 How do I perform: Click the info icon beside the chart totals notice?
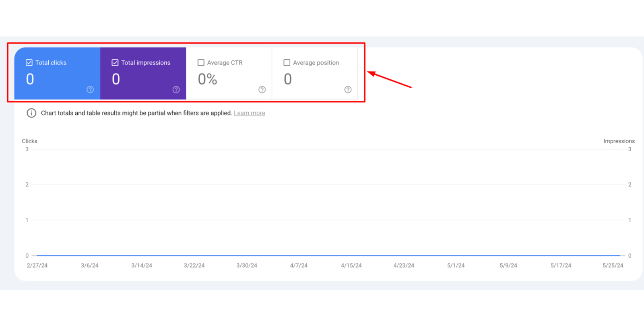point(31,113)
